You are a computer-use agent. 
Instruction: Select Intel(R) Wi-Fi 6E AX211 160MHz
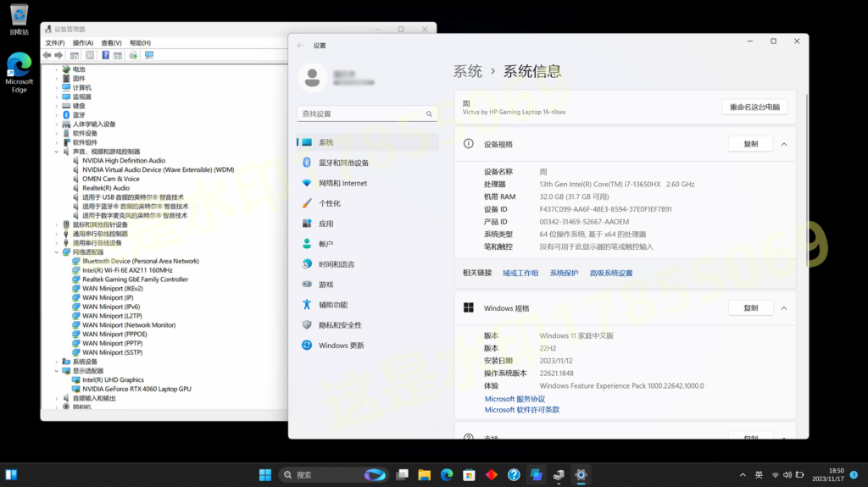pyautogui.click(x=127, y=271)
